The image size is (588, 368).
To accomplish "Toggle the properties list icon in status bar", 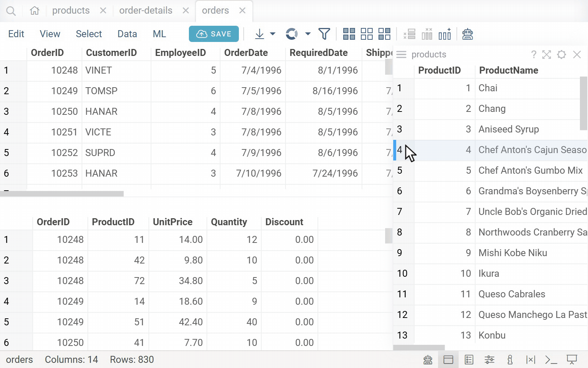I will [x=469, y=360].
